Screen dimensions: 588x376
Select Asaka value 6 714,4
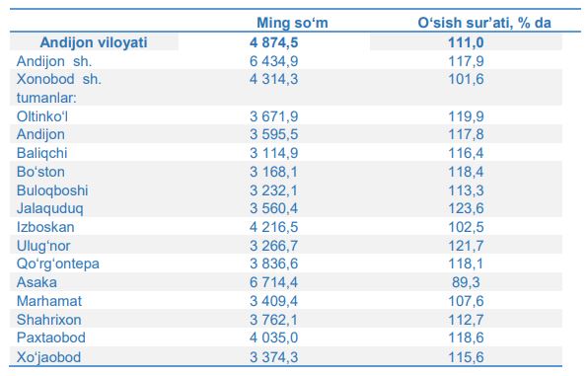click(273, 282)
